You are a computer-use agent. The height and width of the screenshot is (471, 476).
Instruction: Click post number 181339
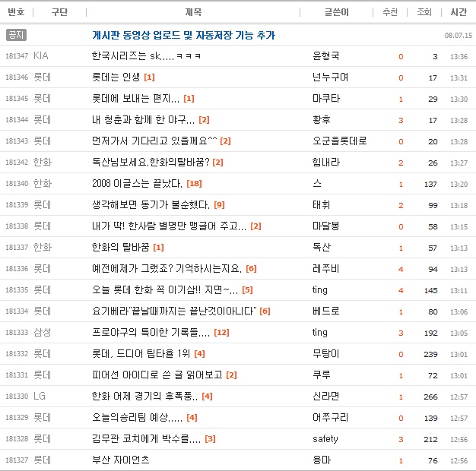point(17,205)
